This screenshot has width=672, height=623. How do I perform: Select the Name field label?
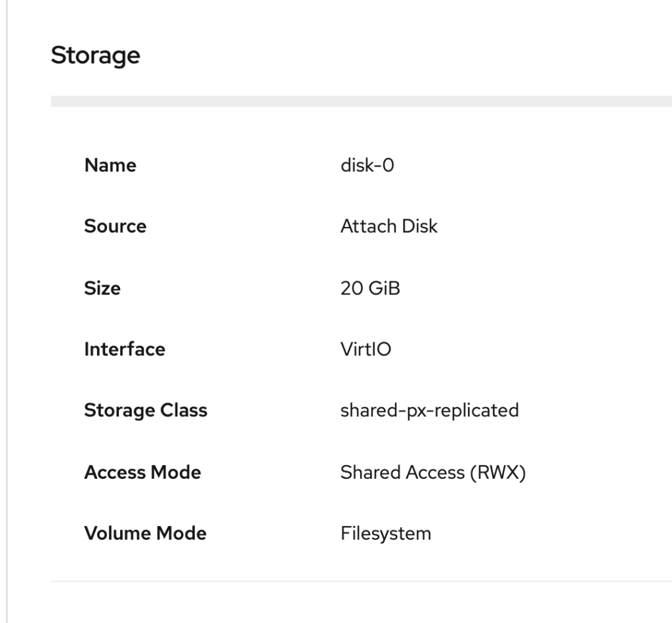click(110, 165)
